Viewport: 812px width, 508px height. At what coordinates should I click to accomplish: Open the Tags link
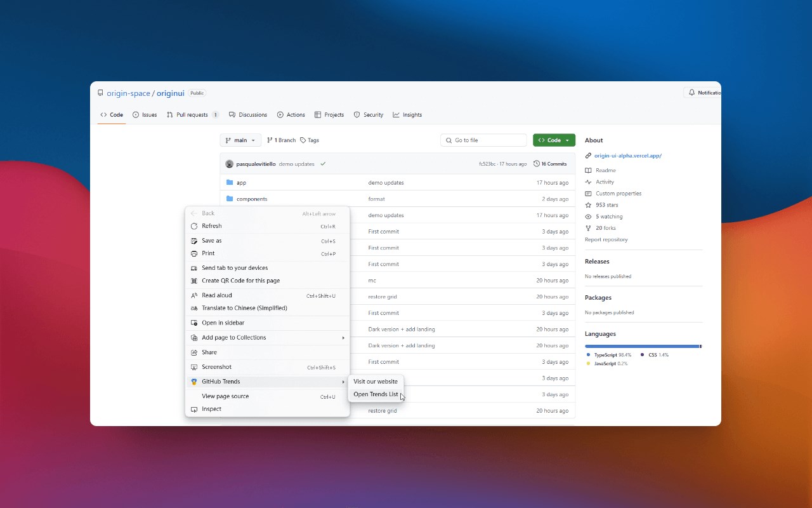tap(310, 140)
